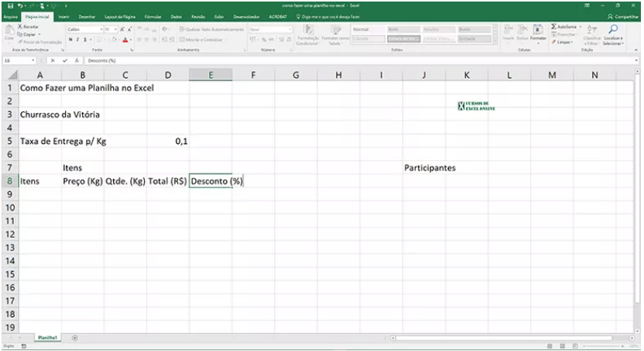Confirm entry with formula bar checkmark
The height and width of the screenshot is (351, 644).
[65, 60]
